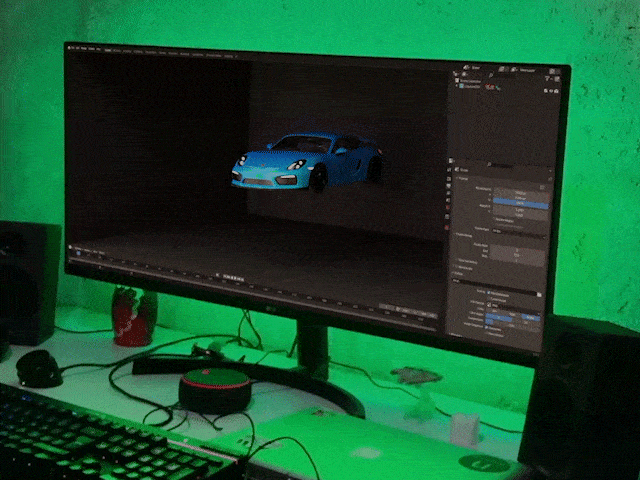Toggle the File Extensions checkbox
The width and height of the screenshot is (640, 480).
(488, 293)
